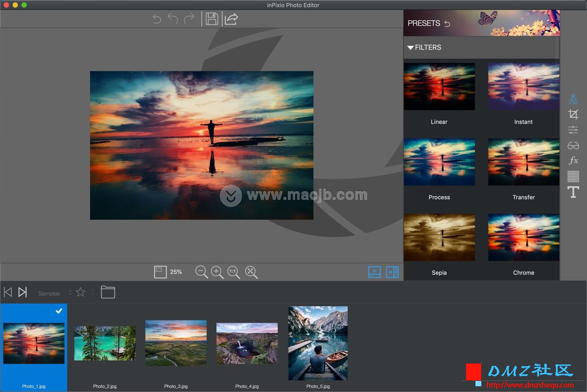The width and height of the screenshot is (587, 392).
Task: Click the 25% zoom value
Action: click(176, 272)
